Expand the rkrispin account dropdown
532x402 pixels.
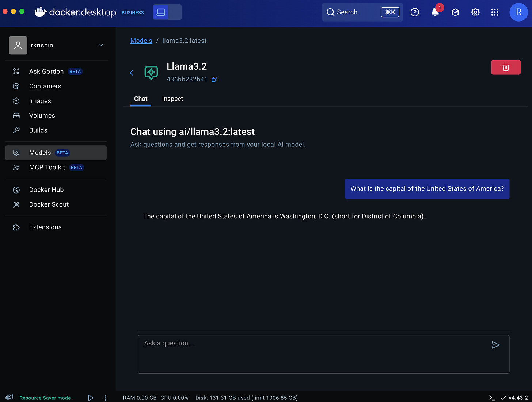[101, 45]
